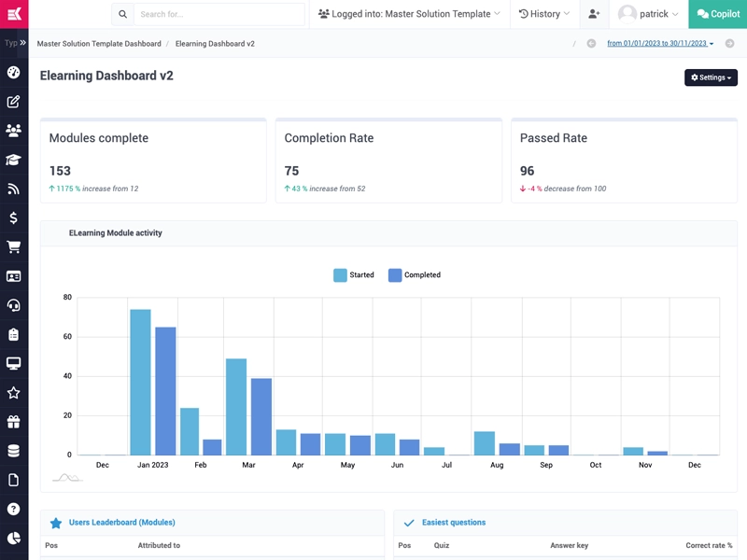This screenshot has height=560, width=747.
Task: Open the Logged into Master Solution Template menu
Action: [x=408, y=14]
